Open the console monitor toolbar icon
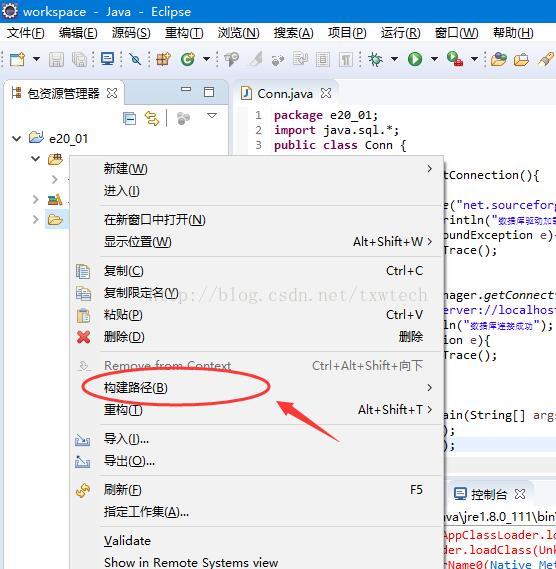The image size is (556, 569). click(x=107, y=59)
